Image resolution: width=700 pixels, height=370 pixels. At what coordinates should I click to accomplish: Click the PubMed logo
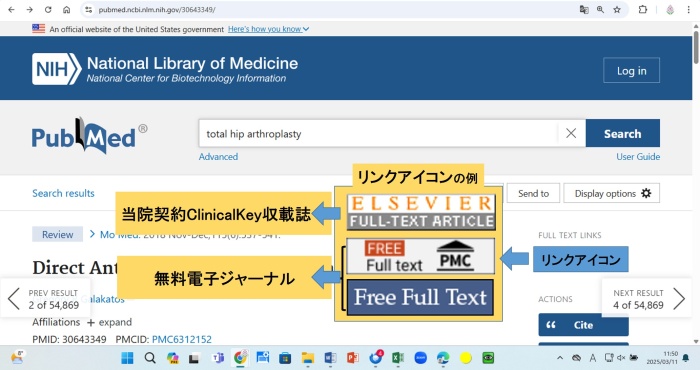pos(89,136)
